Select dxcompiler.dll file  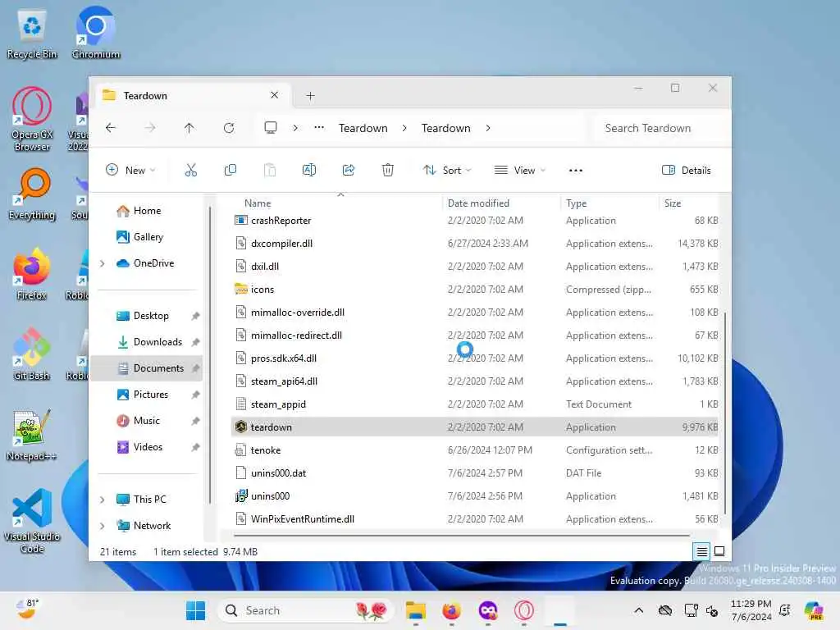pos(476,244)
